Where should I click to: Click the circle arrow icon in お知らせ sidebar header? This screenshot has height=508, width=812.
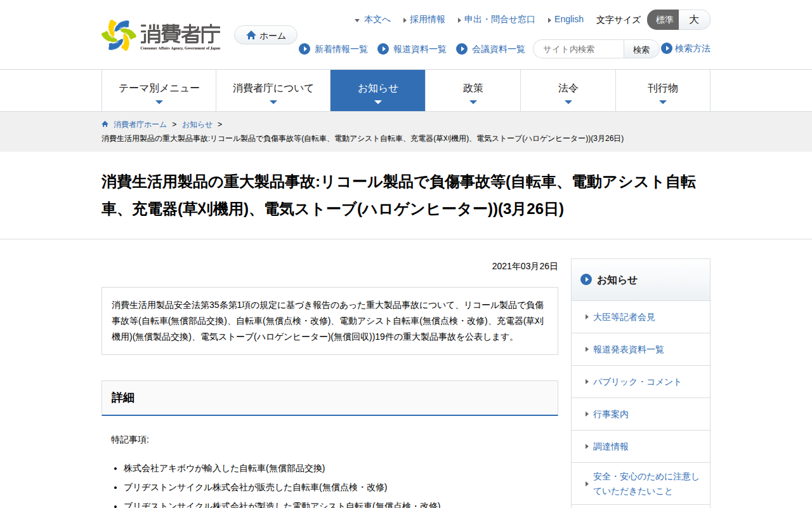click(x=586, y=279)
